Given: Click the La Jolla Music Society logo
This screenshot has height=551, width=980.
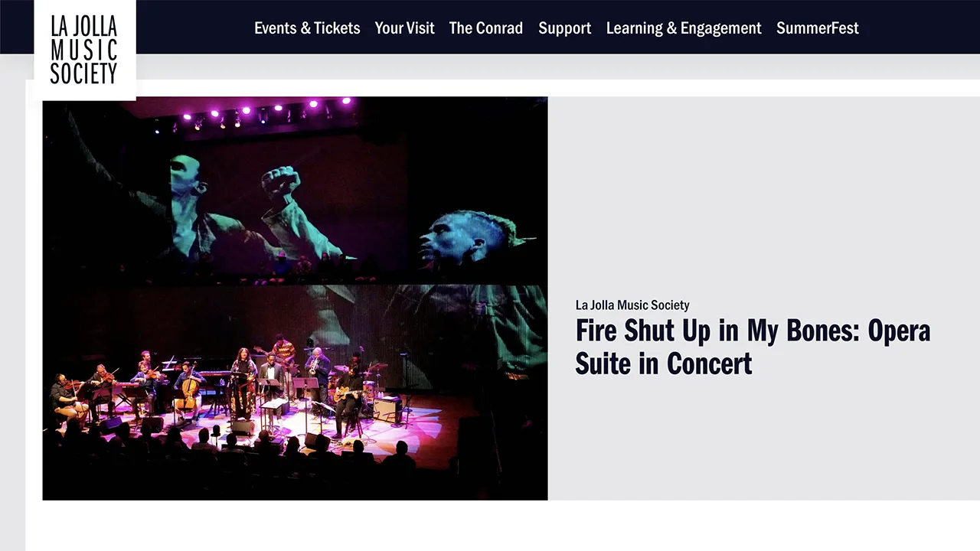Looking at the screenshot, I should click(x=84, y=50).
